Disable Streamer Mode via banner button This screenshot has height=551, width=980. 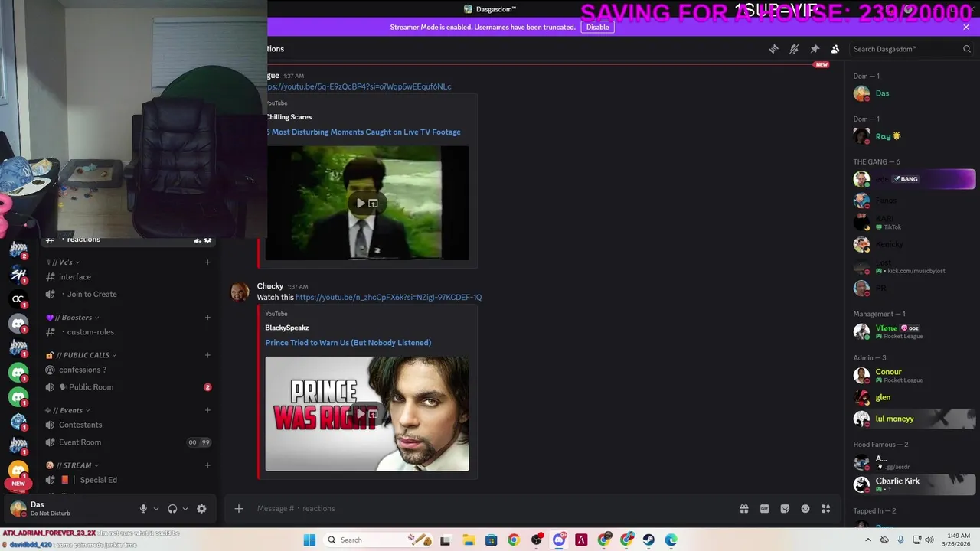click(597, 27)
